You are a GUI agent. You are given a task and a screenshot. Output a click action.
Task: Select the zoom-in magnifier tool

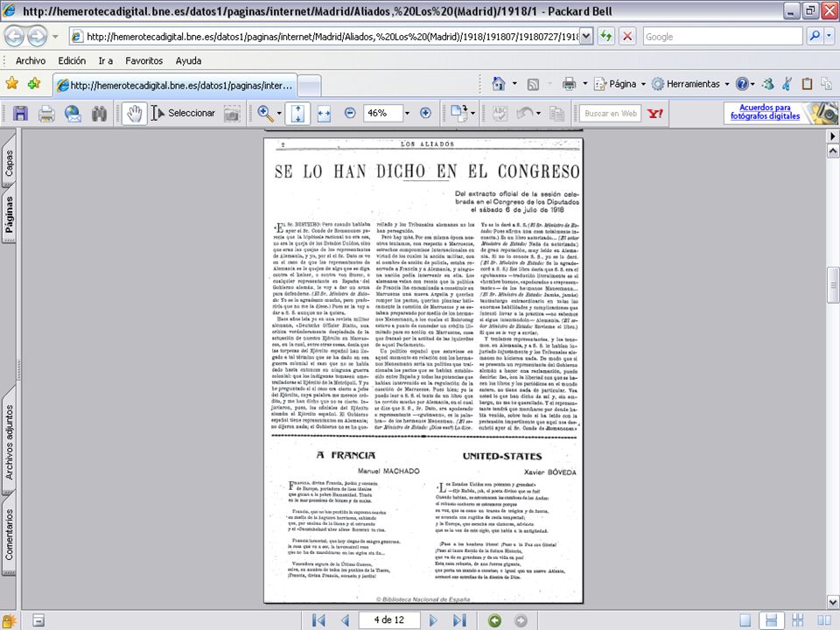[264, 113]
